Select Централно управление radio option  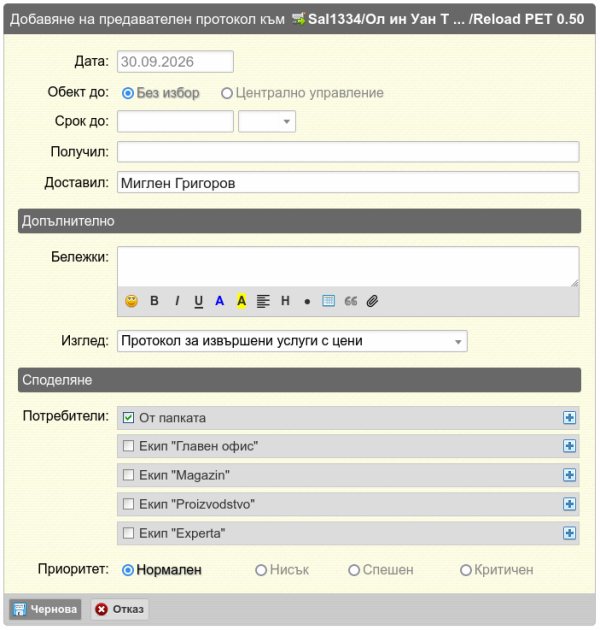pos(227,93)
